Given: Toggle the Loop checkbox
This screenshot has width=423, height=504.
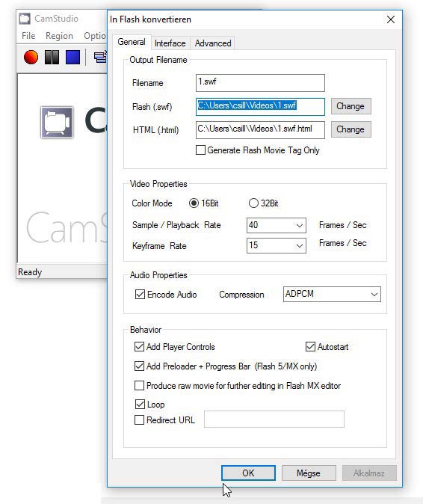Looking at the screenshot, I should click(x=140, y=404).
